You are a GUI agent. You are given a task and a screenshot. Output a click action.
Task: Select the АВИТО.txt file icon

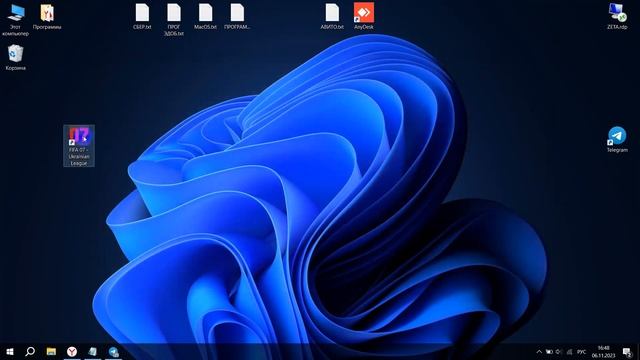(332, 16)
